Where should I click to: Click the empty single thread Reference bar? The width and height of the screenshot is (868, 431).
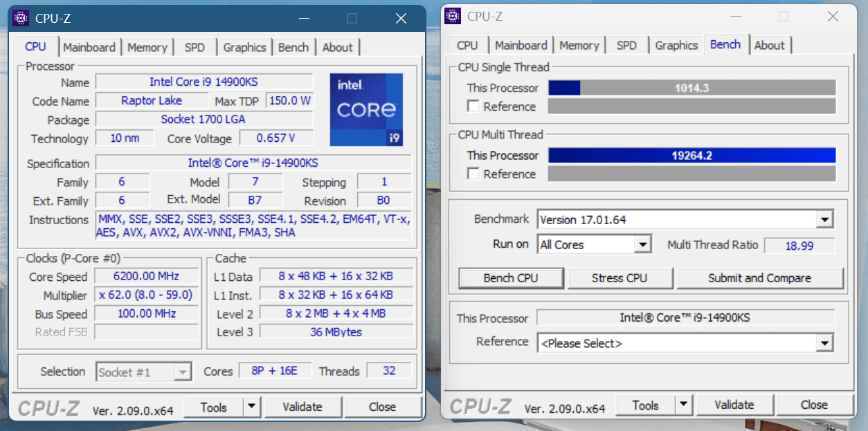tap(691, 107)
